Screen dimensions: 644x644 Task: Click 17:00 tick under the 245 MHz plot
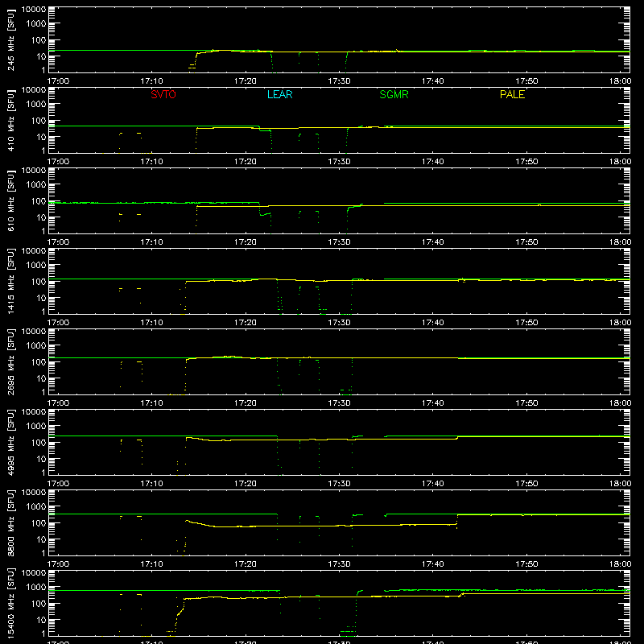[x=58, y=81]
